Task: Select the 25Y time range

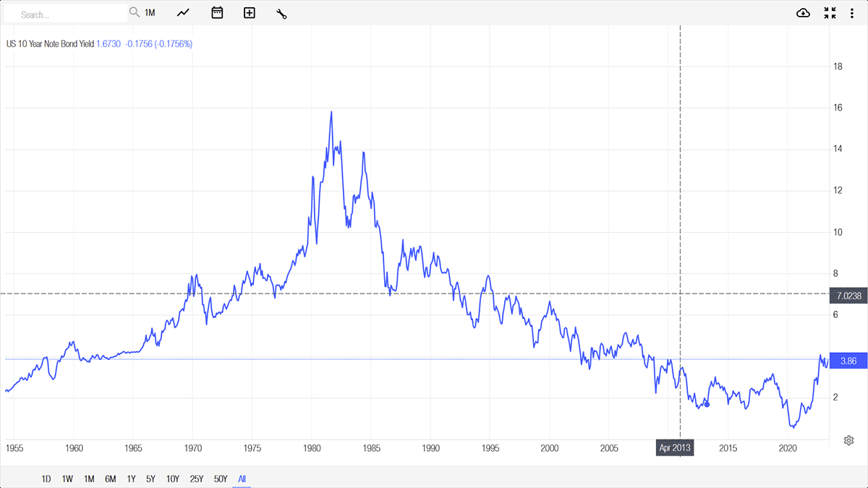Action: coord(196,479)
